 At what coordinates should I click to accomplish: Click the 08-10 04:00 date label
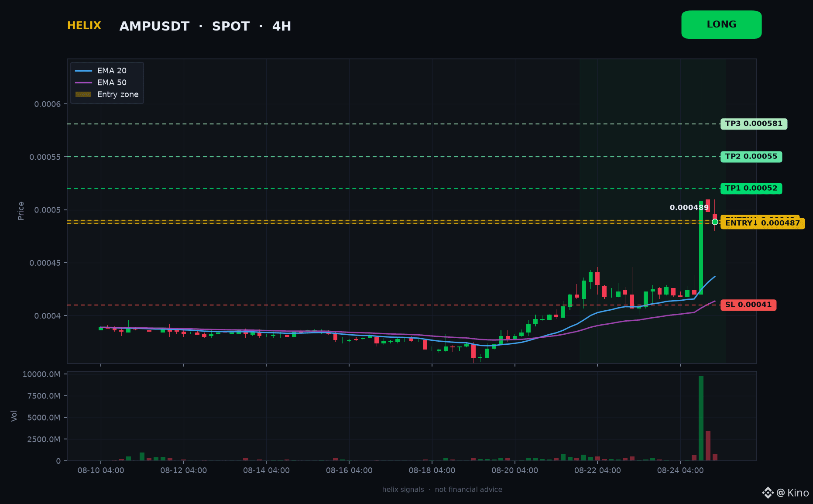click(101, 470)
